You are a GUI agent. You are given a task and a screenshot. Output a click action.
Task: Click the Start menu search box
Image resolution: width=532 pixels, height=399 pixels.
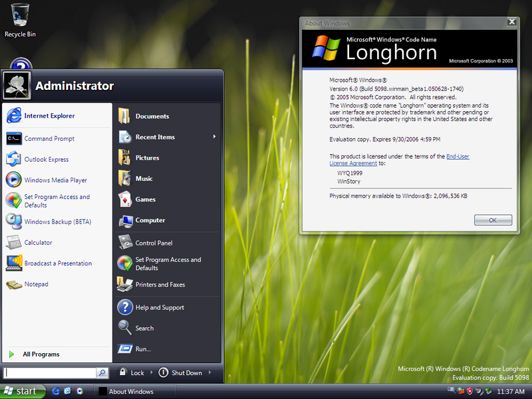click(50, 373)
